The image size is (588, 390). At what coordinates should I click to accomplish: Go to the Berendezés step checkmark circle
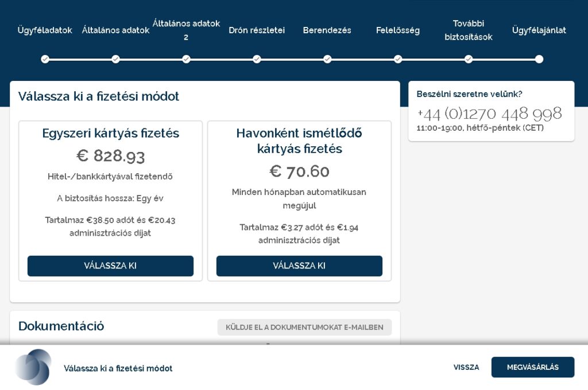point(327,59)
